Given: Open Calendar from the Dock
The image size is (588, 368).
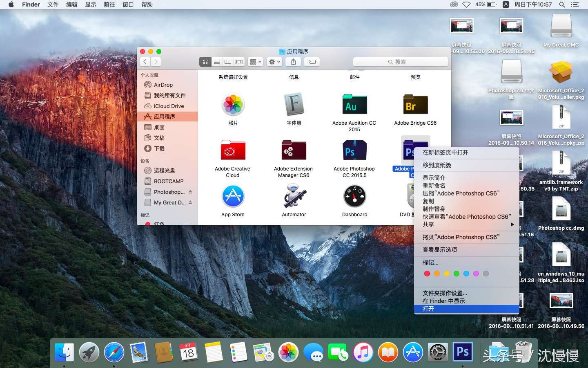Looking at the screenshot, I should (x=189, y=352).
